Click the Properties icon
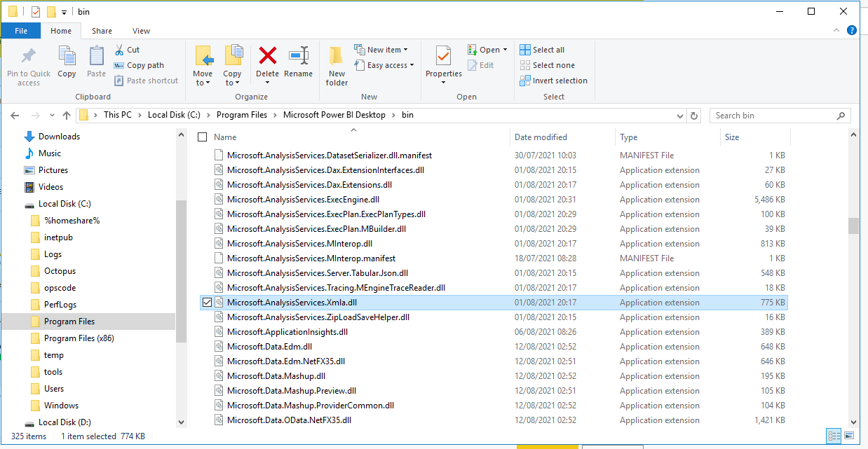This screenshot has height=449, width=868. pos(443,56)
